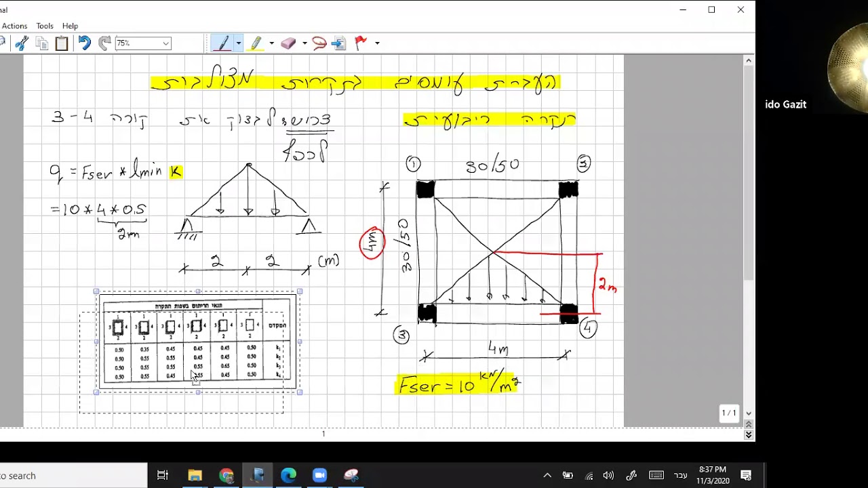Click the 1 / 1 page indicator

[729, 413]
